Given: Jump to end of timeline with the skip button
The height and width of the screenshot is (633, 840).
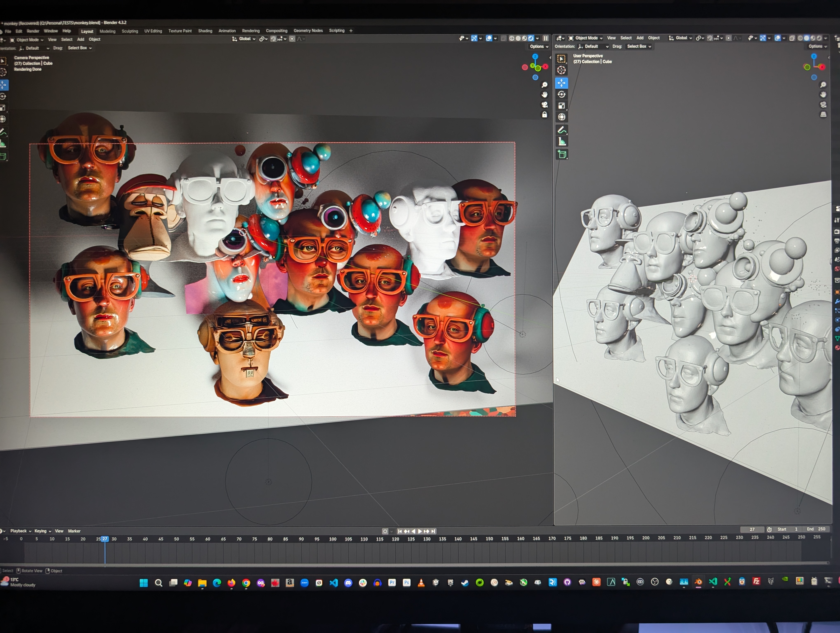Looking at the screenshot, I should (x=433, y=531).
